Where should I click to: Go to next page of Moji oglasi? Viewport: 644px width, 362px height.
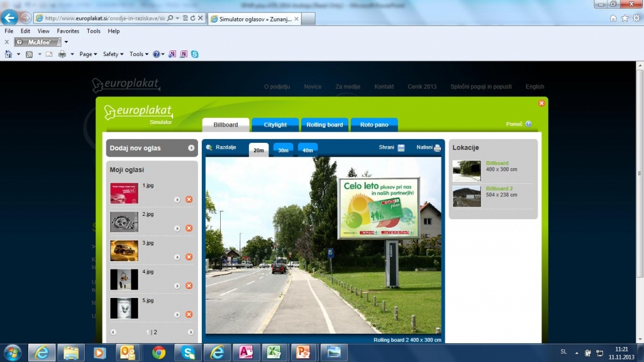click(x=191, y=332)
